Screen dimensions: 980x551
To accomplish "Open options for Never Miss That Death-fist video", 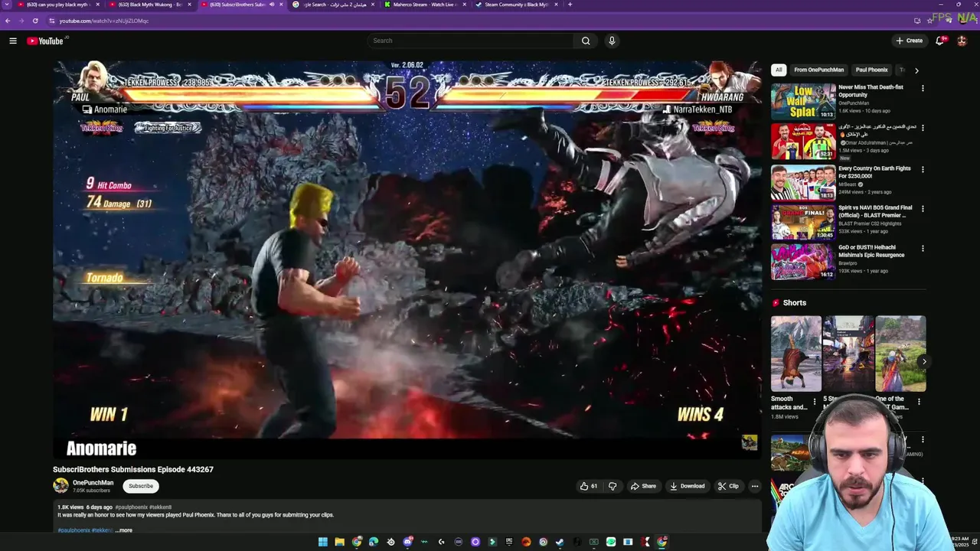I will [922, 88].
